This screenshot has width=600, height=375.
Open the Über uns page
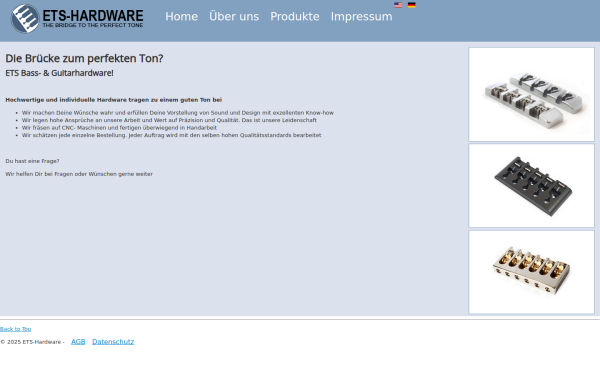pyautogui.click(x=234, y=16)
